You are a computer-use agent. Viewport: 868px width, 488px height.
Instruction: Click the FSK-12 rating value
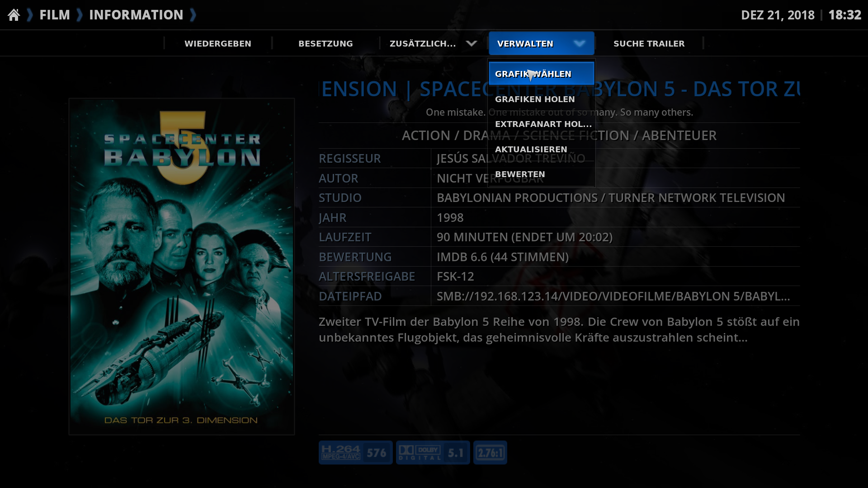(x=455, y=276)
